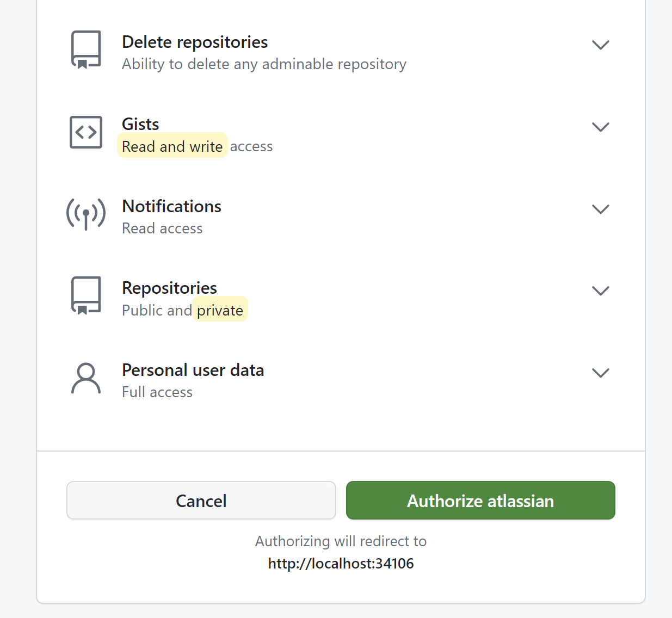
Task: Click the Delete repositories bookmark icon
Action: pyautogui.click(x=85, y=49)
